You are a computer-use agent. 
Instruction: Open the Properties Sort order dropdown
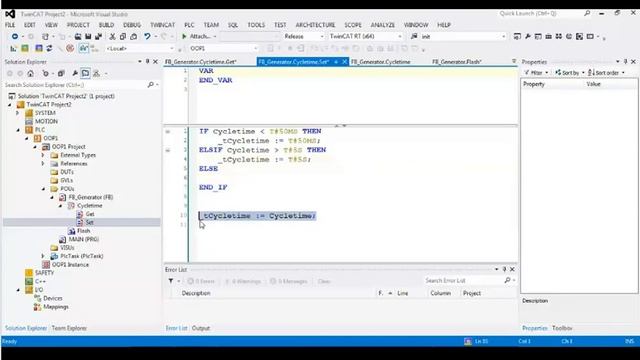[607, 73]
